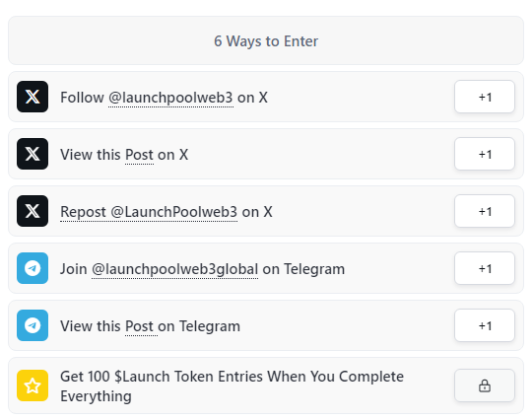The width and height of the screenshot is (532, 420).
Task: Expand the Get 100 $Launch Token Entries row
Action: [266, 385]
